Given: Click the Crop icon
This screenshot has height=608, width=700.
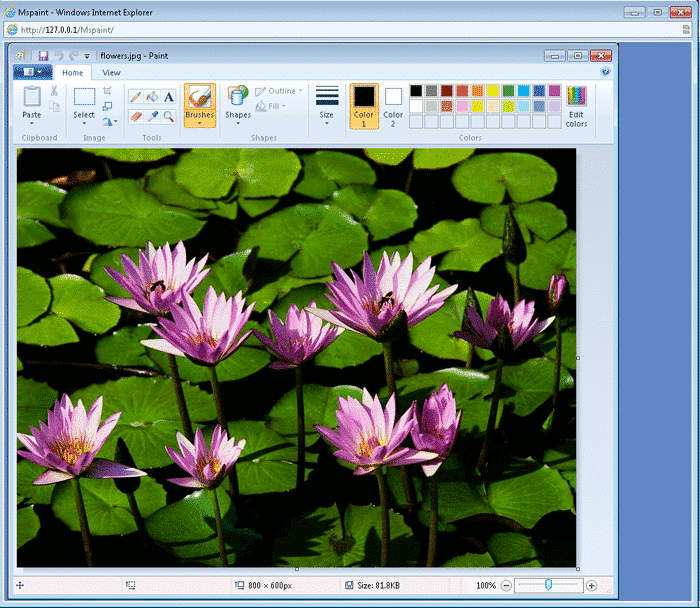Looking at the screenshot, I should pos(107,91).
